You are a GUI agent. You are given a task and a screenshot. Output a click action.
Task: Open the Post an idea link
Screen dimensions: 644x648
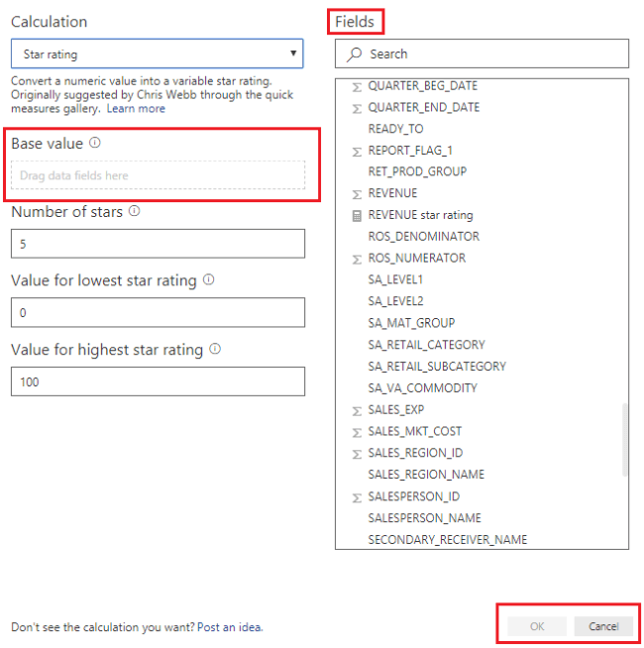(x=230, y=627)
